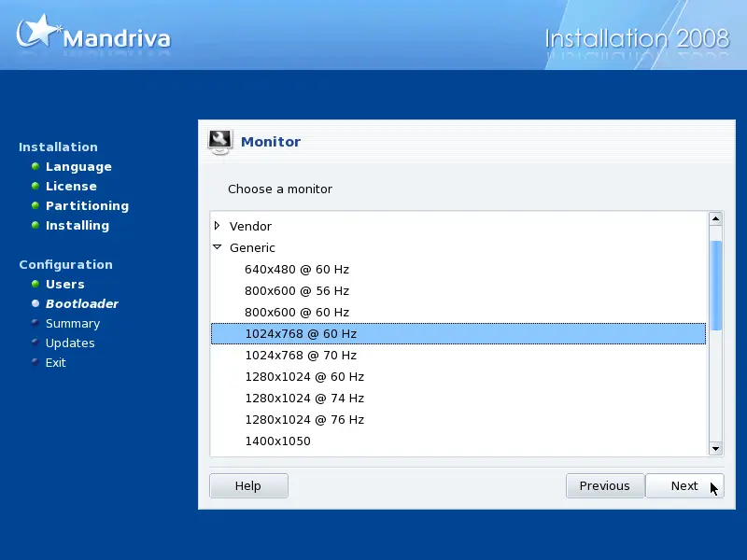This screenshot has height=560, width=747.
Task: Expand the Vendor tree node
Action: (218, 226)
